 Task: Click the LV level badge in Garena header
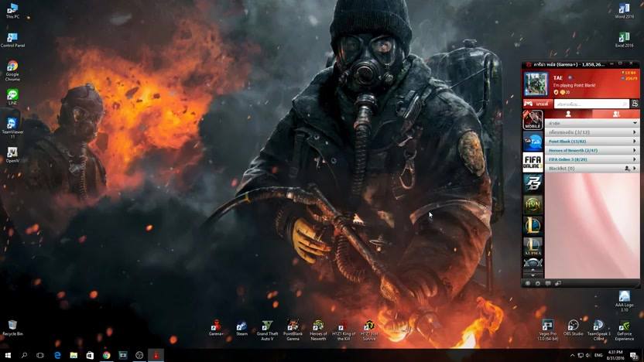pyautogui.click(x=630, y=73)
